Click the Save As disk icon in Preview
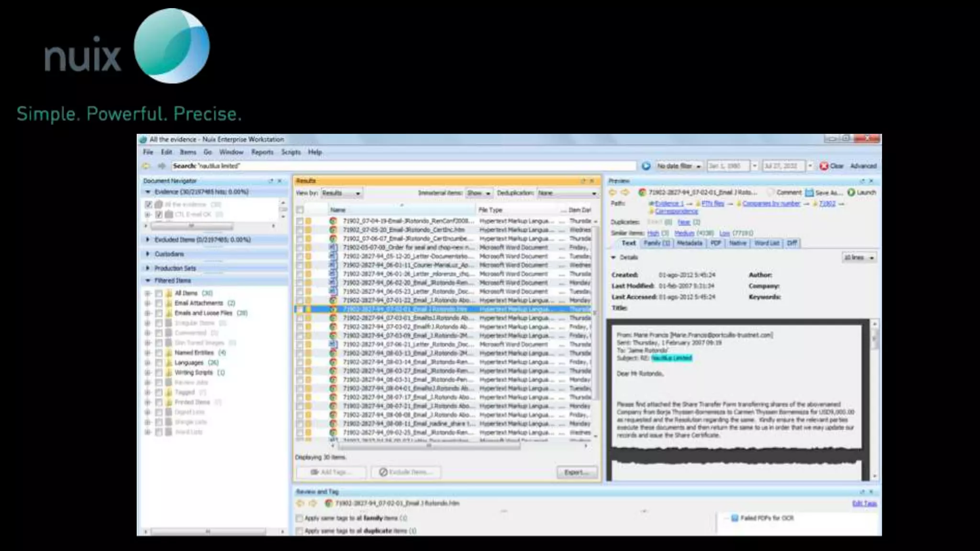Viewport: 980px width, 551px height. 809,192
